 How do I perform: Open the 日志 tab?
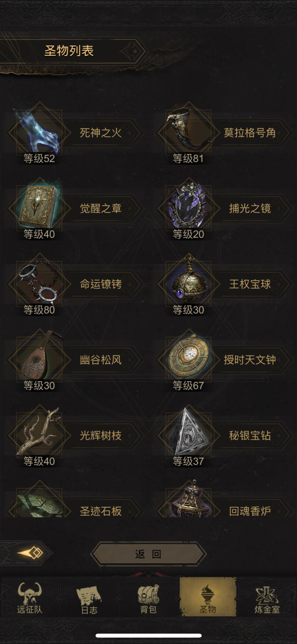point(89,598)
